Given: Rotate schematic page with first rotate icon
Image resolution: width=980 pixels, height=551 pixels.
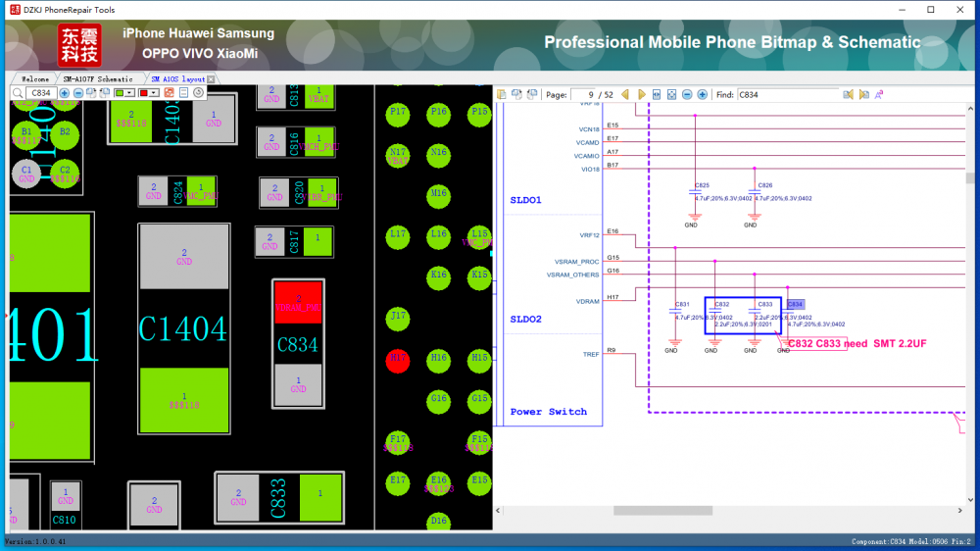Looking at the screenshot, I should click(x=516, y=94).
